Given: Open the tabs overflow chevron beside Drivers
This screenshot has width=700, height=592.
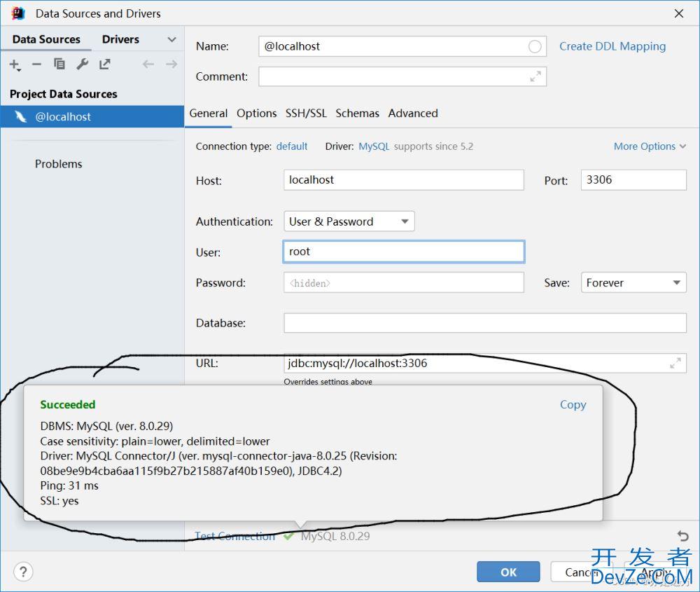Looking at the screenshot, I should (172, 39).
